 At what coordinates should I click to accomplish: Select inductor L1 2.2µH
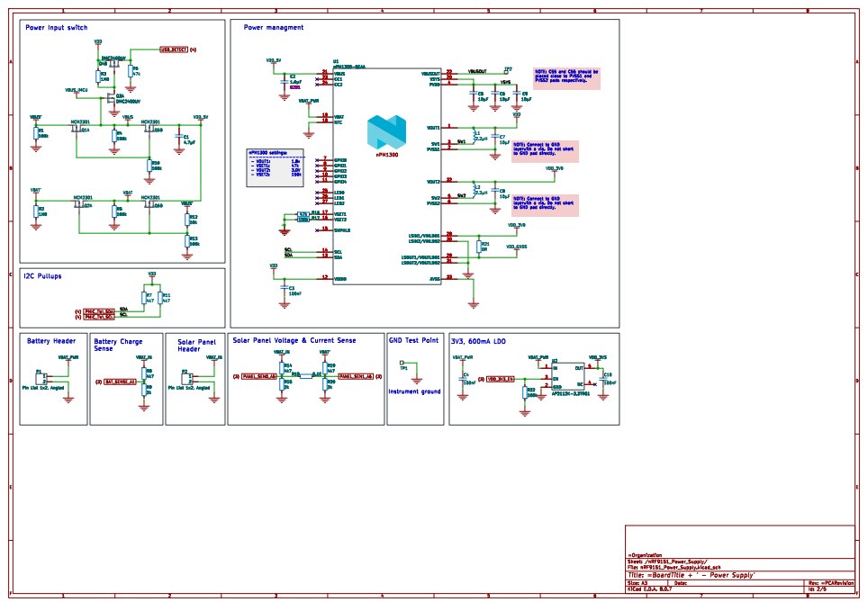[477, 135]
